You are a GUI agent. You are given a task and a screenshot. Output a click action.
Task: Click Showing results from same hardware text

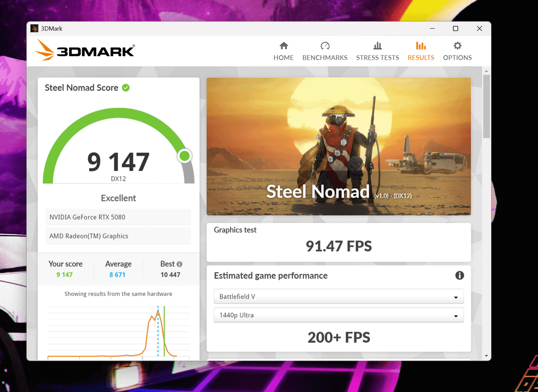[x=119, y=294]
